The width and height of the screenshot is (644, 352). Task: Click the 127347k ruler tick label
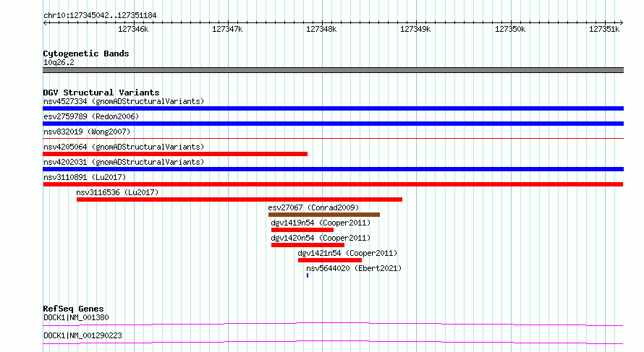click(x=227, y=29)
